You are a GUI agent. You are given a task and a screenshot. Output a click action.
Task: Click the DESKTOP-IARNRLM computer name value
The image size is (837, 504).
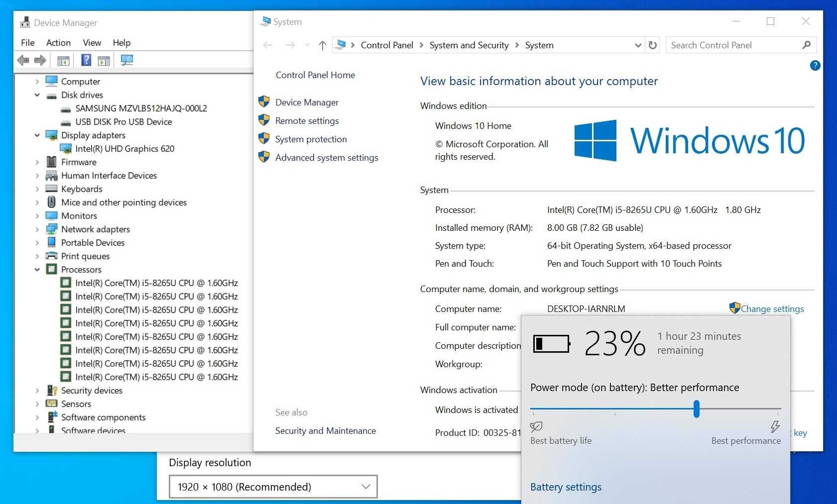[586, 309]
